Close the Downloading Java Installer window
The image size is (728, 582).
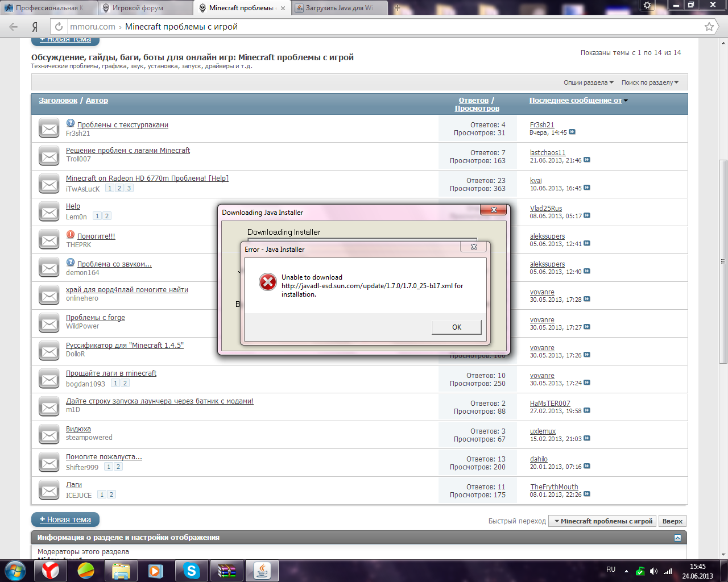[x=494, y=210]
